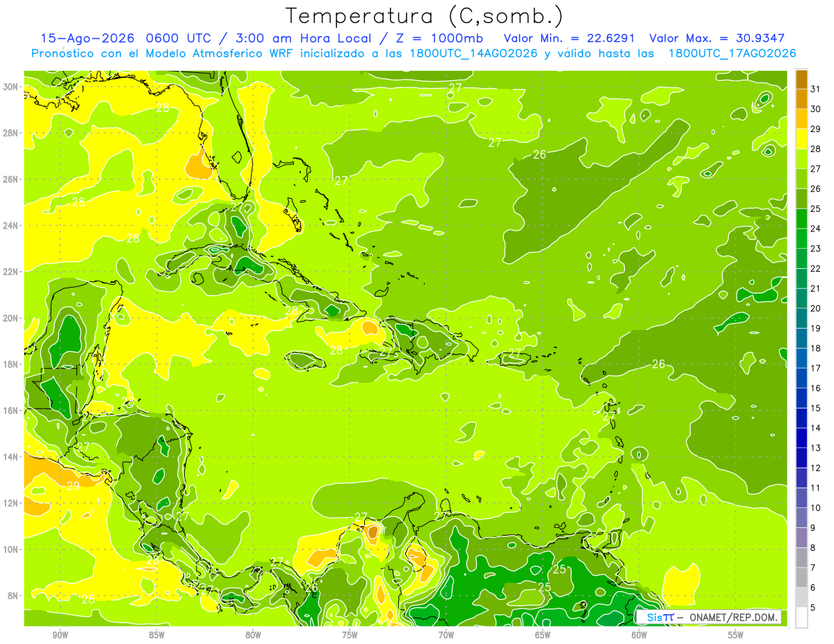Select the valid-until stamp "1800UTC_17AGO2026"
The image size is (834, 644).
coord(732,53)
